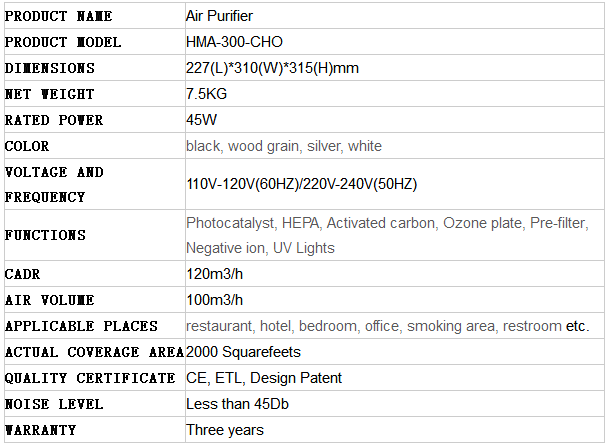Click the black, wood grain, silver, white text

(284, 146)
